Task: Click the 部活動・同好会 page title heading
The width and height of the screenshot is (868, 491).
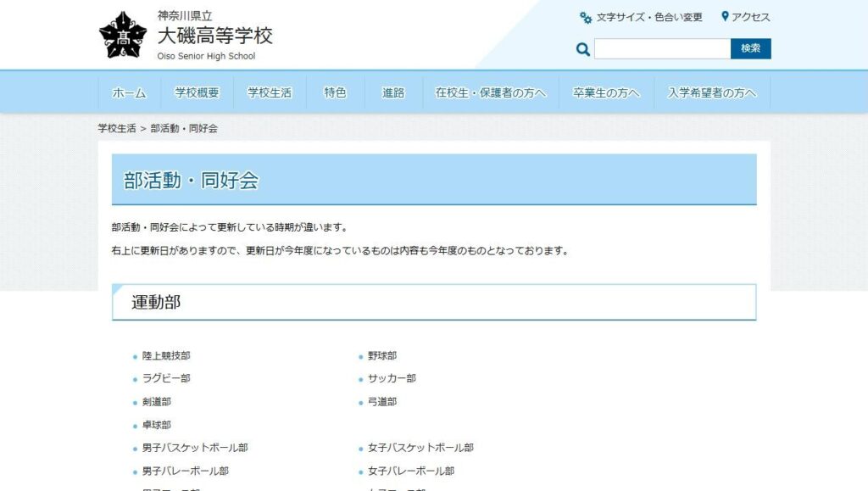Action: pyautogui.click(x=191, y=181)
